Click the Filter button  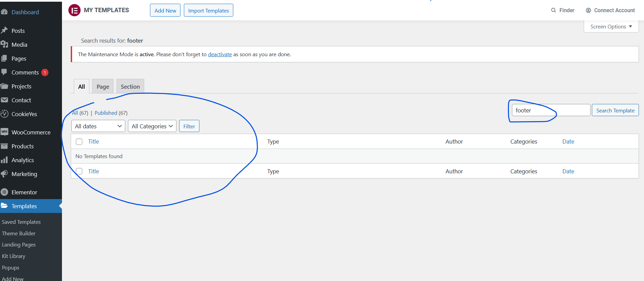(x=189, y=126)
